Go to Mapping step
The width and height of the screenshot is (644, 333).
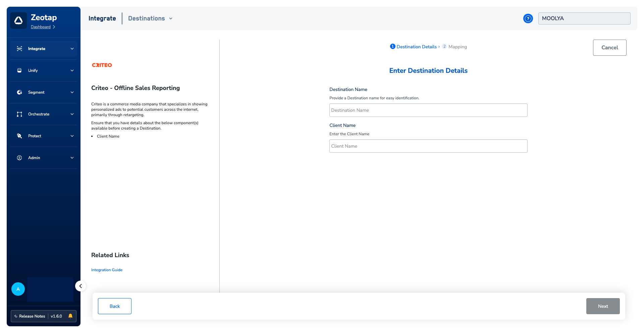coord(454,47)
